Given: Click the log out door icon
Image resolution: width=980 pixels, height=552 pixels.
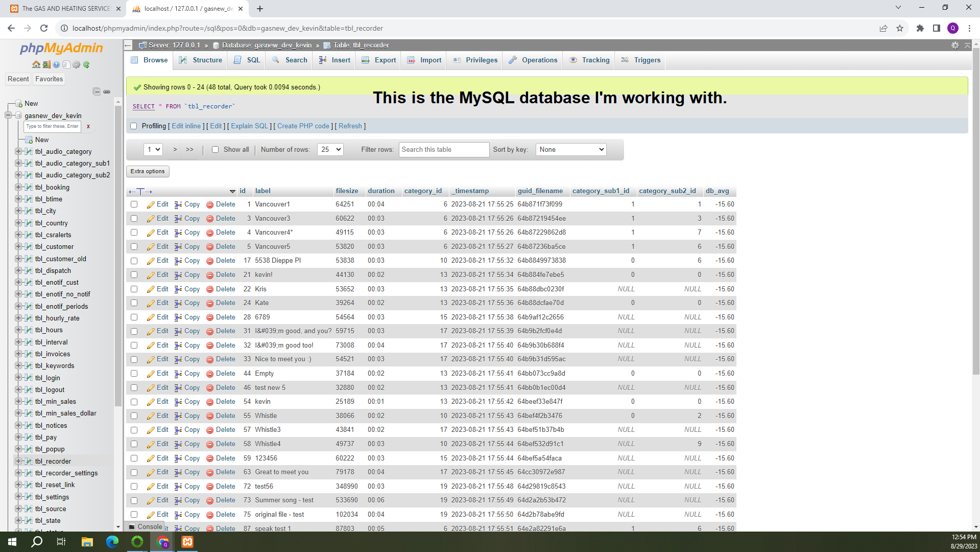Looking at the screenshot, I should (46, 65).
